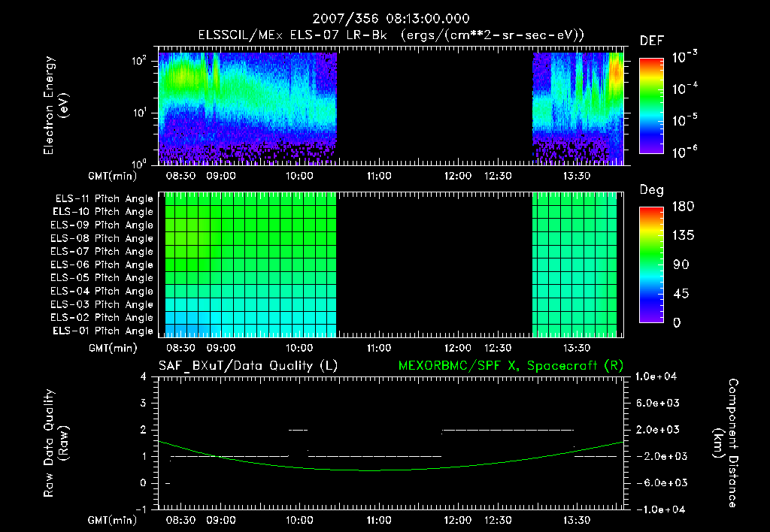
Task: Click the 1.0e+04 right axis value
Action: pyautogui.click(x=656, y=376)
